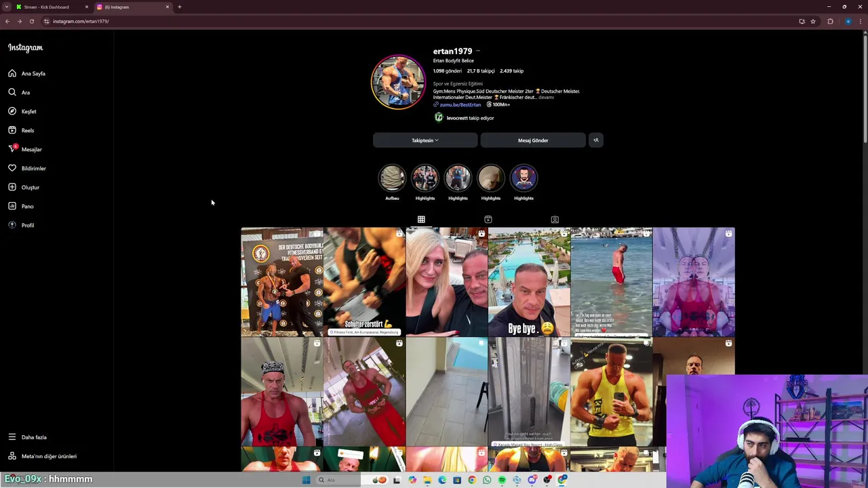Expand the bio with devamı
The width and height of the screenshot is (868, 488).
coord(546,97)
